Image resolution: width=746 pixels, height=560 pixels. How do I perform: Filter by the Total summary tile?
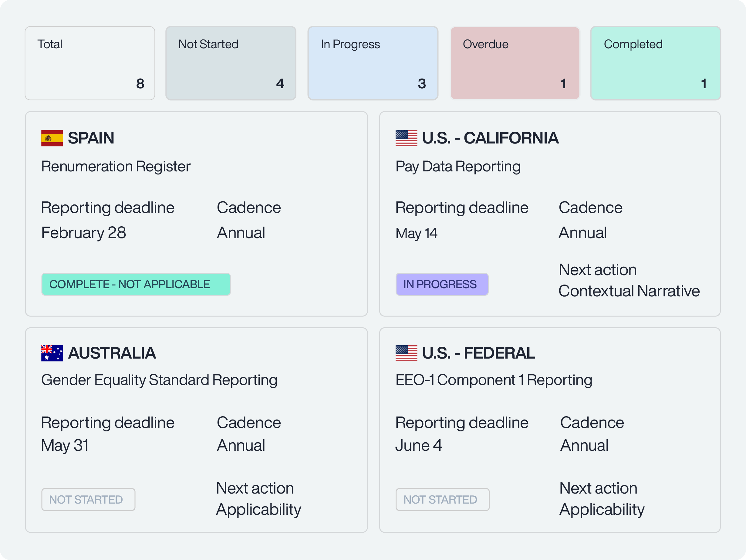click(x=90, y=63)
